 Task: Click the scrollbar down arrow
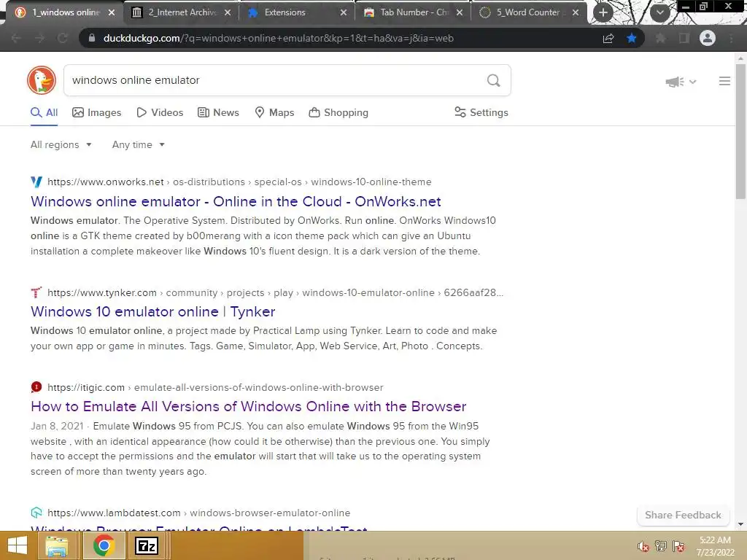coord(740,525)
